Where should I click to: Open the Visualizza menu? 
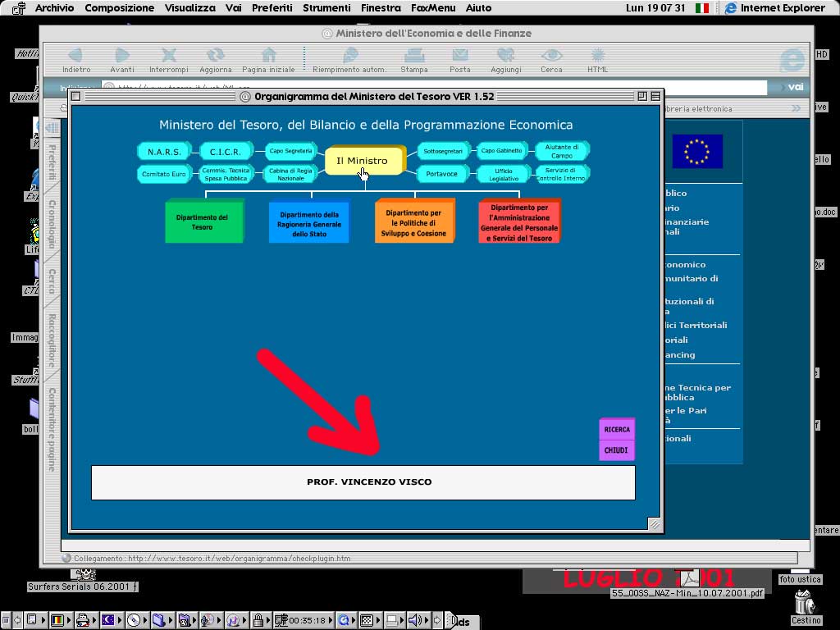pos(189,8)
